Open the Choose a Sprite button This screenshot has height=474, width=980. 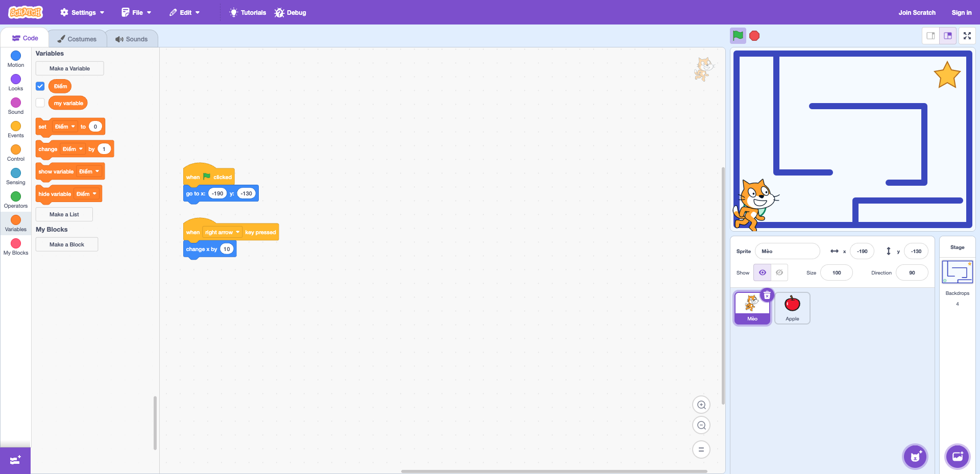click(x=915, y=457)
